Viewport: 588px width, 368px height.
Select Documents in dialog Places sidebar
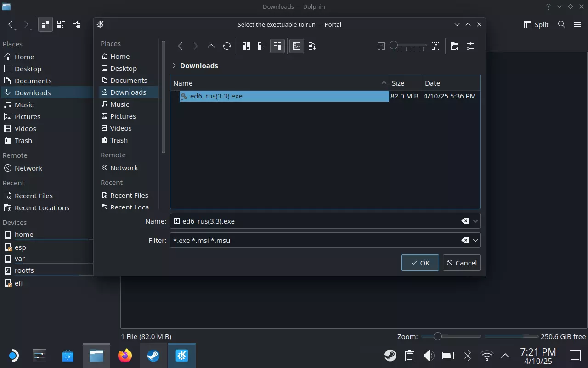[129, 80]
